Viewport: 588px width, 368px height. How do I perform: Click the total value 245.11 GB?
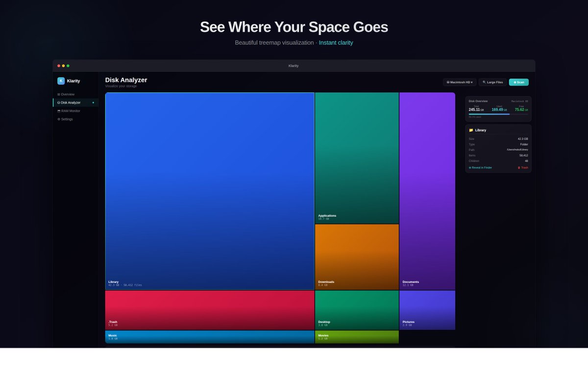click(x=476, y=110)
